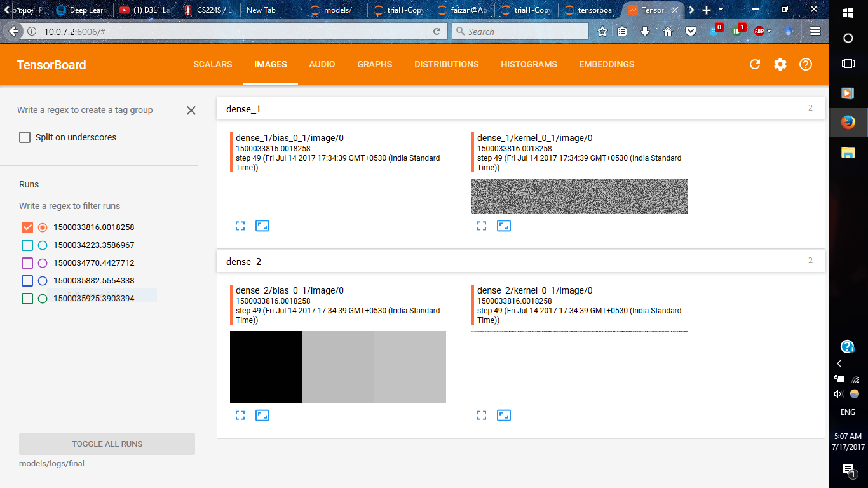868x488 pixels.
Task: Check run 1500034770.4427712 checkbox
Action: coord(27,263)
